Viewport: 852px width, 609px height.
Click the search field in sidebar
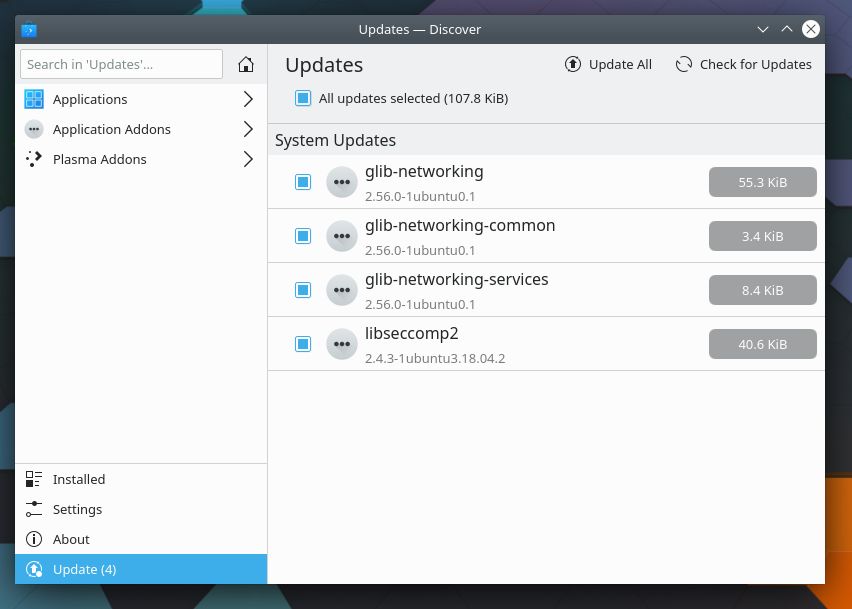tap(121, 64)
